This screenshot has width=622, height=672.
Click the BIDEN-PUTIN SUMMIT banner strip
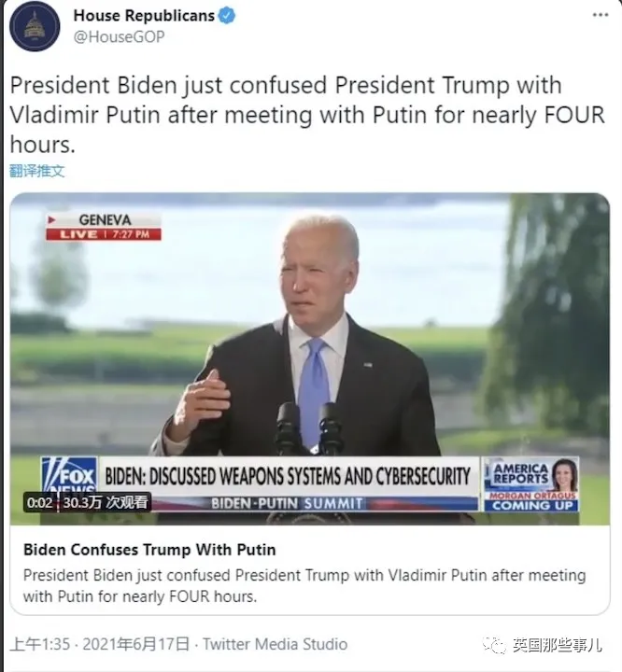pos(287,504)
